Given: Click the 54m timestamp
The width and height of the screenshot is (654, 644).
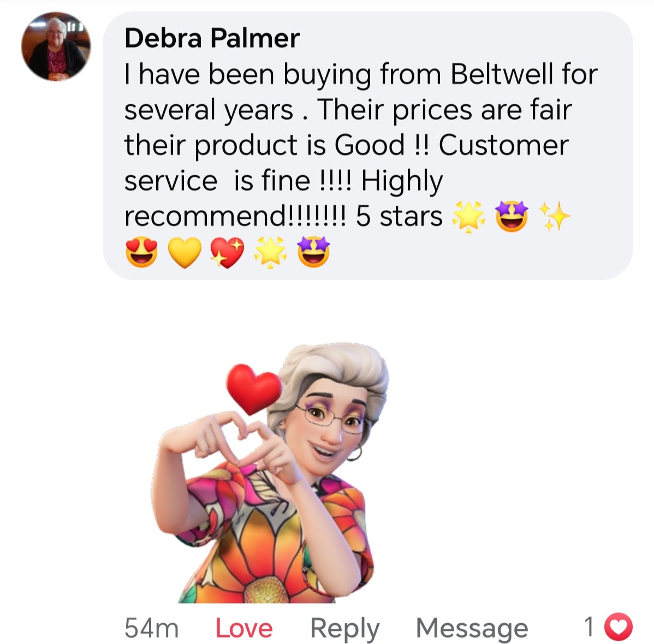Looking at the screenshot, I should (151, 628).
